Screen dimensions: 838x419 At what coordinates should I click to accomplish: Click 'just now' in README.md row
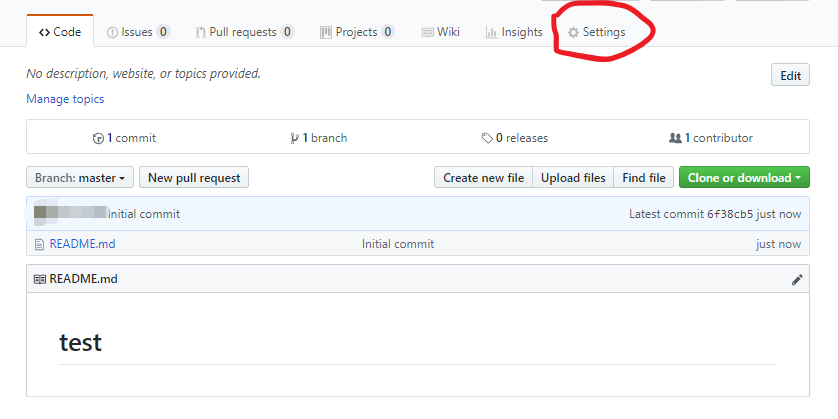(x=778, y=244)
